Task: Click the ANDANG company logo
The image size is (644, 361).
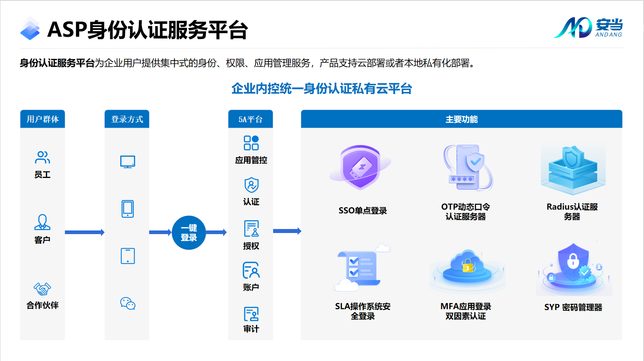Action: pos(588,28)
